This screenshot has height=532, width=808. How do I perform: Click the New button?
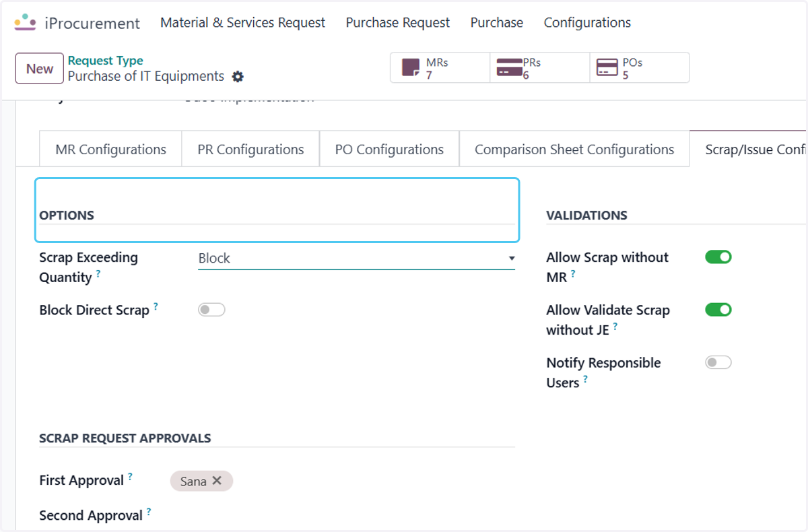(40, 69)
